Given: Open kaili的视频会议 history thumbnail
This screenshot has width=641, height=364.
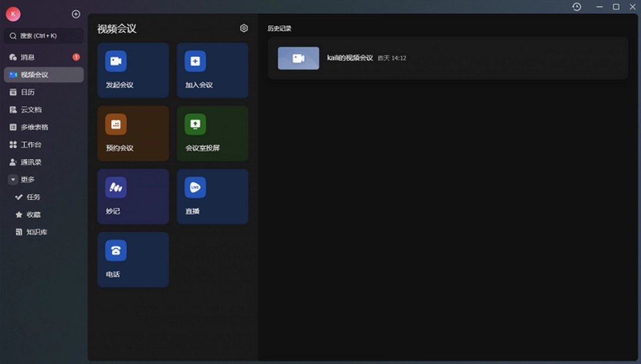Looking at the screenshot, I should tap(299, 58).
